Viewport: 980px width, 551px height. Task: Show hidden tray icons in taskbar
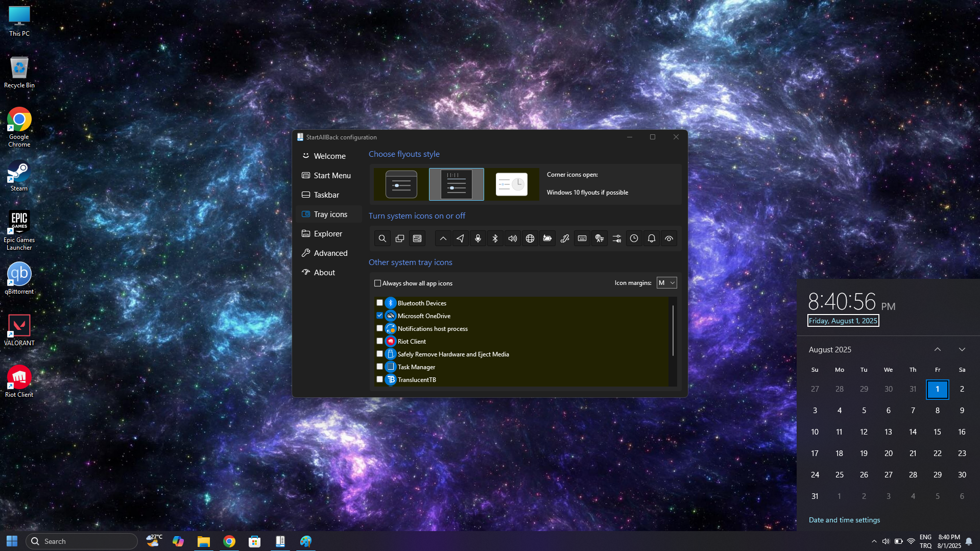click(x=874, y=541)
